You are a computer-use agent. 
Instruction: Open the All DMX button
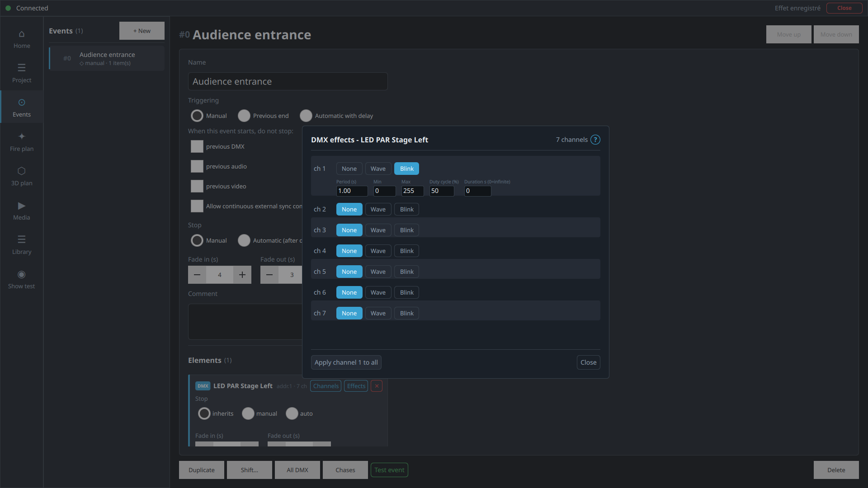[x=297, y=470]
